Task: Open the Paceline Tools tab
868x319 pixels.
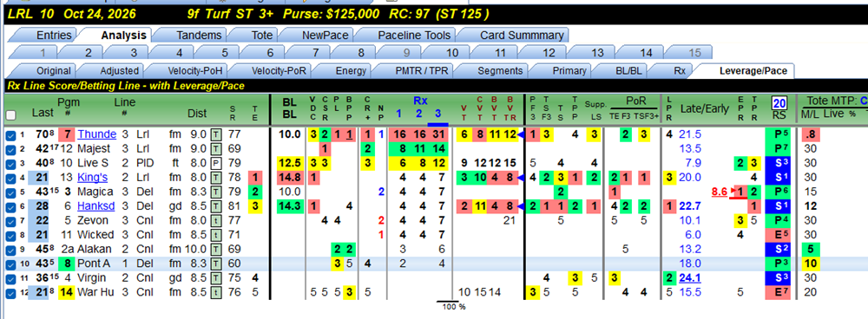Action: 414,35
